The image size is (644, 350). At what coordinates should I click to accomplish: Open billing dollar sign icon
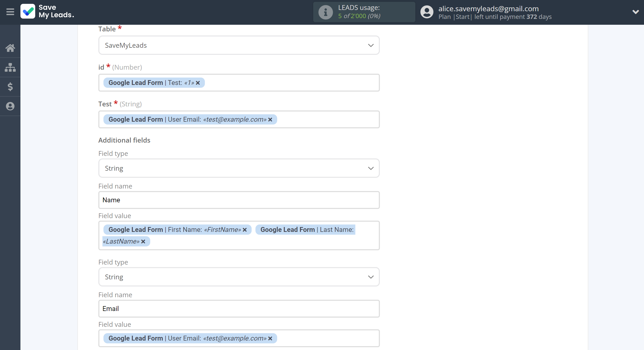point(10,87)
